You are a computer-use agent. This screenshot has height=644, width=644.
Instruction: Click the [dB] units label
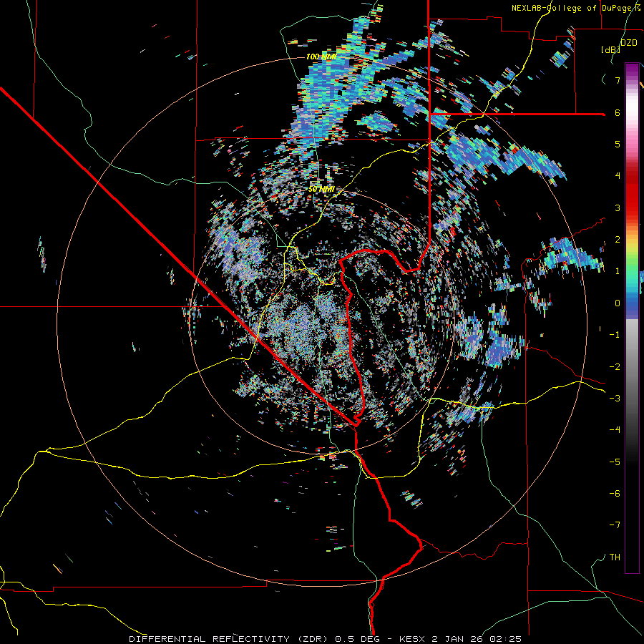pyautogui.click(x=610, y=50)
